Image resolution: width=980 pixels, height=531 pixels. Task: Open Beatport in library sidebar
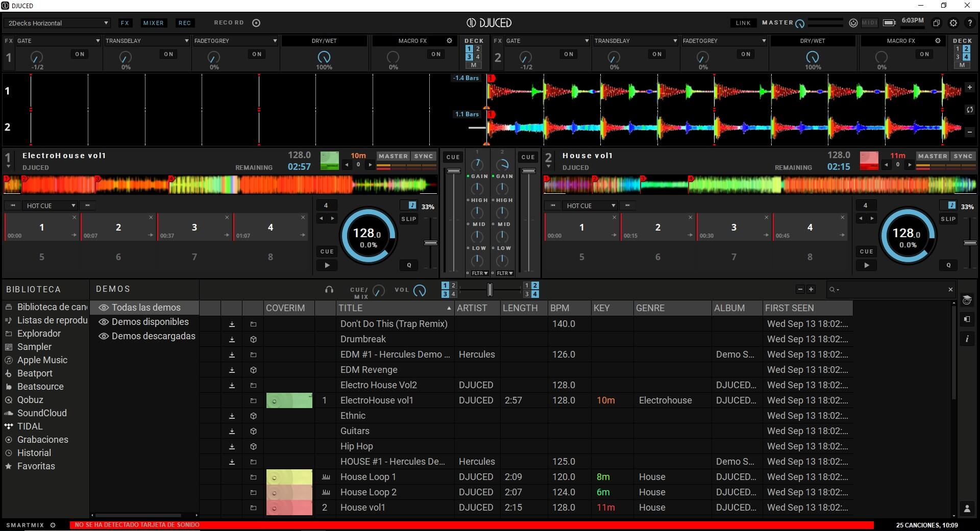[35, 373]
